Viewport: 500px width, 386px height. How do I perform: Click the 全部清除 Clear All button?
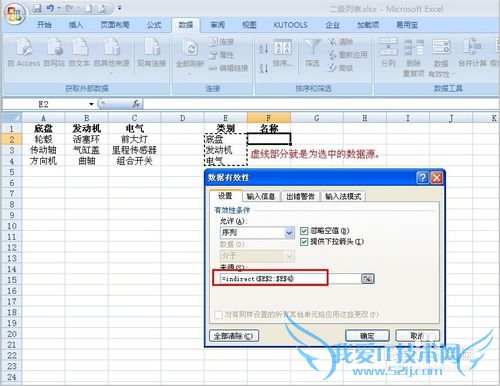coord(234,336)
